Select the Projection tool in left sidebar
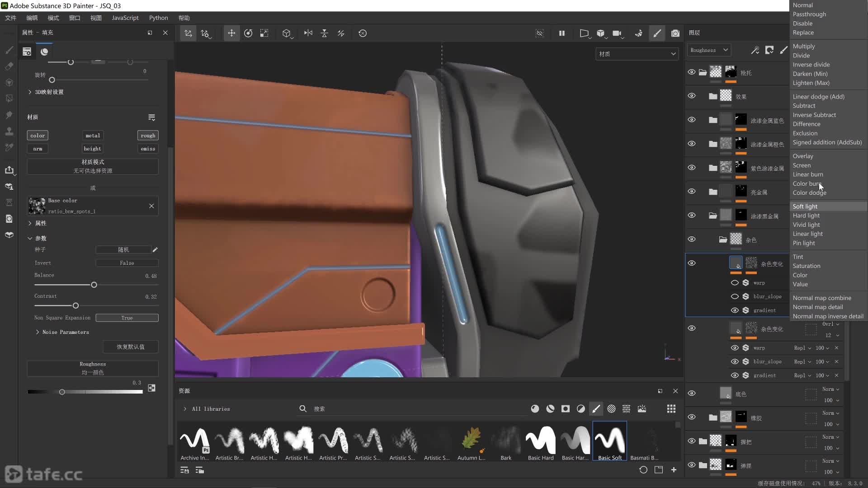Viewport: 868px width, 488px height. pos(9,82)
